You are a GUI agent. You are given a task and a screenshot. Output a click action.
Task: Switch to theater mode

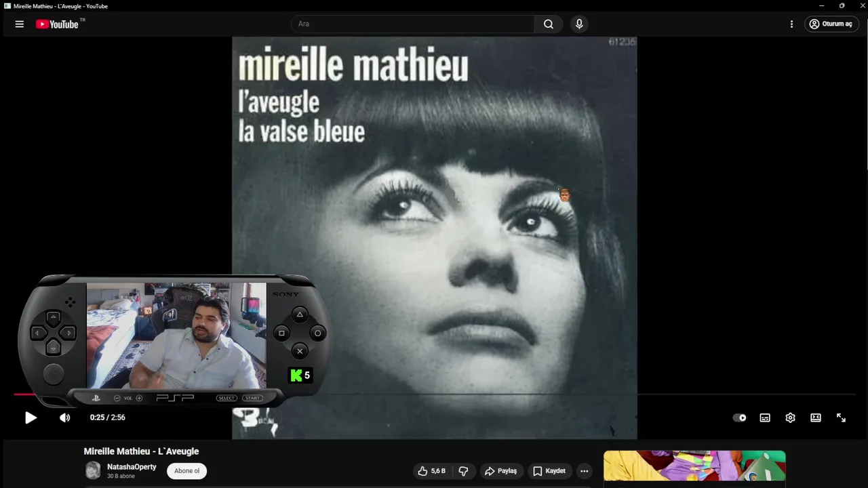coord(816,418)
